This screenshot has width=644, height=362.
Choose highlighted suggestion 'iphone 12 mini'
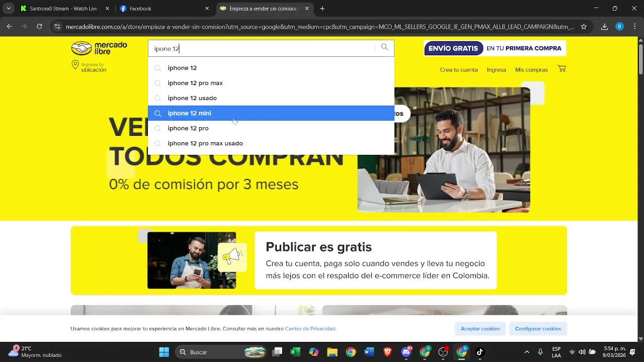tap(271, 113)
